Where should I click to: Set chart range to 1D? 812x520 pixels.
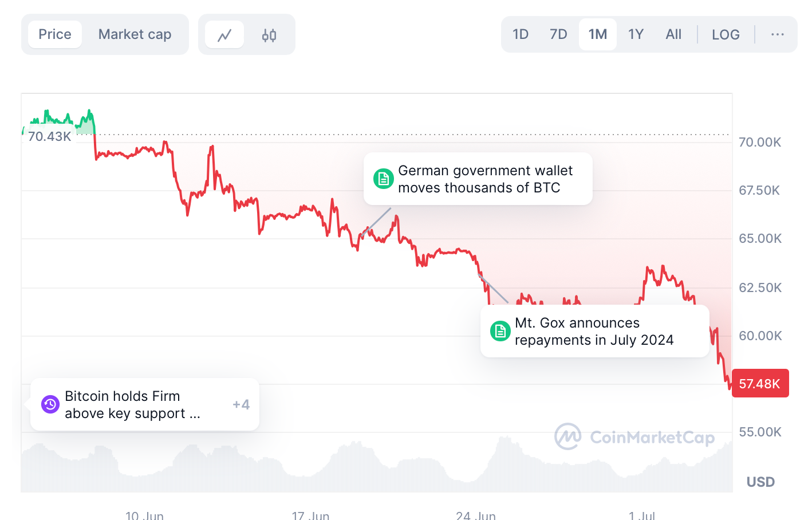click(x=521, y=34)
